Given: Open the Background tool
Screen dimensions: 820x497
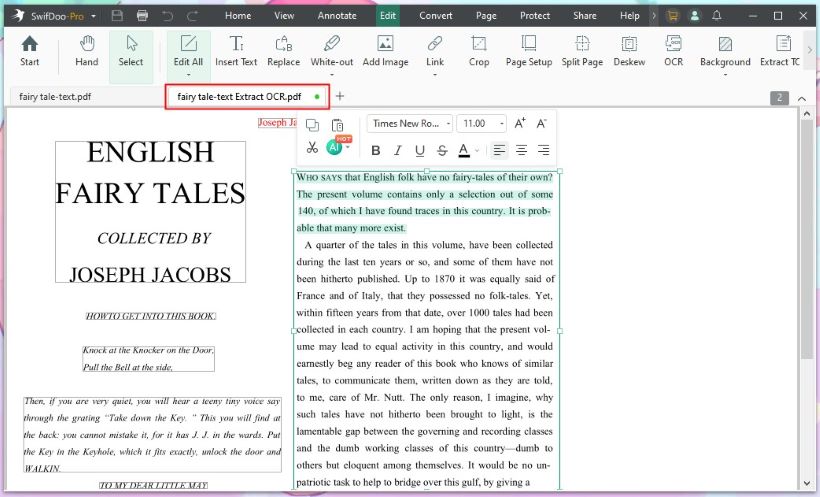Looking at the screenshot, I should pos(725,51).
